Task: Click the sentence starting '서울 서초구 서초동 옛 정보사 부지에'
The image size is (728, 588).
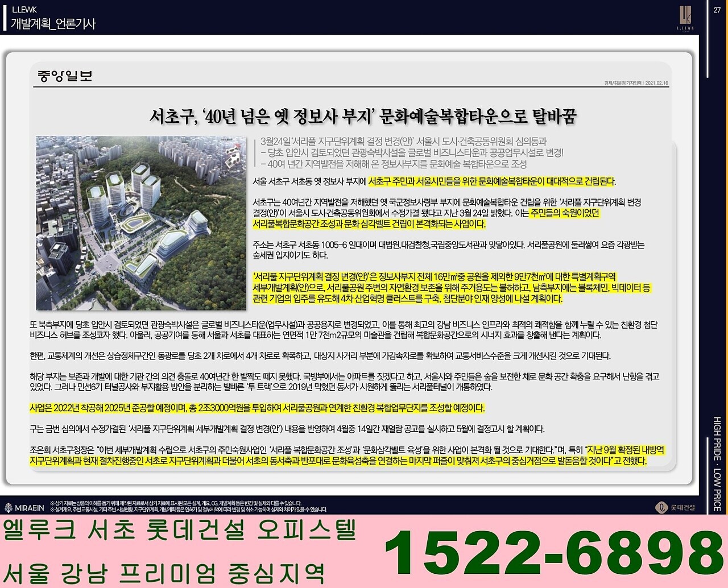Action: coord(435,181)
